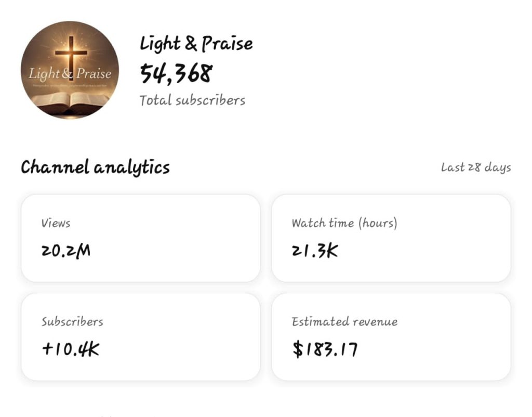Viewport: 532px width, 417px height.
Task: Click the glowing cross in the channel logo
Action: coord(71,52)
